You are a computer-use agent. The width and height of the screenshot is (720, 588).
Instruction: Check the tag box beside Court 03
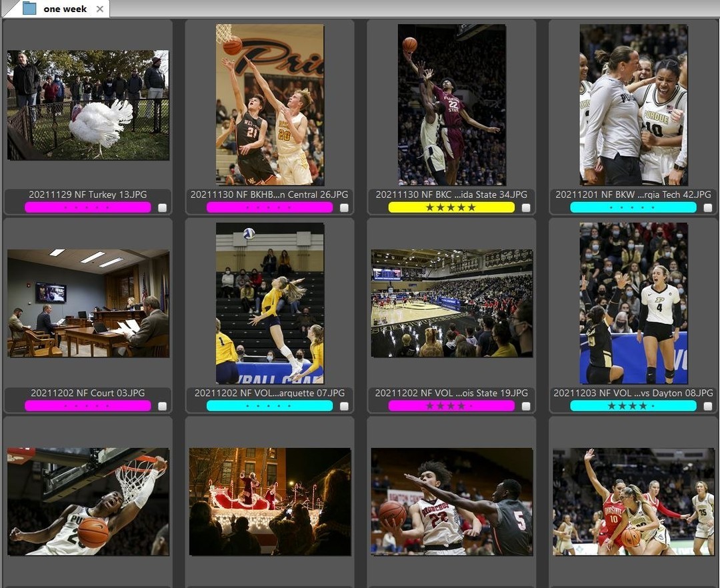click(x=162, y=407)
